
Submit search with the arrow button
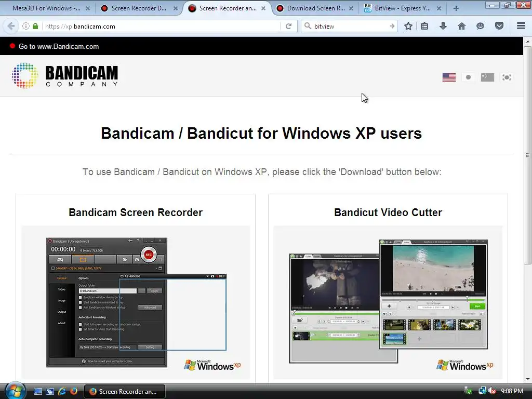click(x=392, y=26)
